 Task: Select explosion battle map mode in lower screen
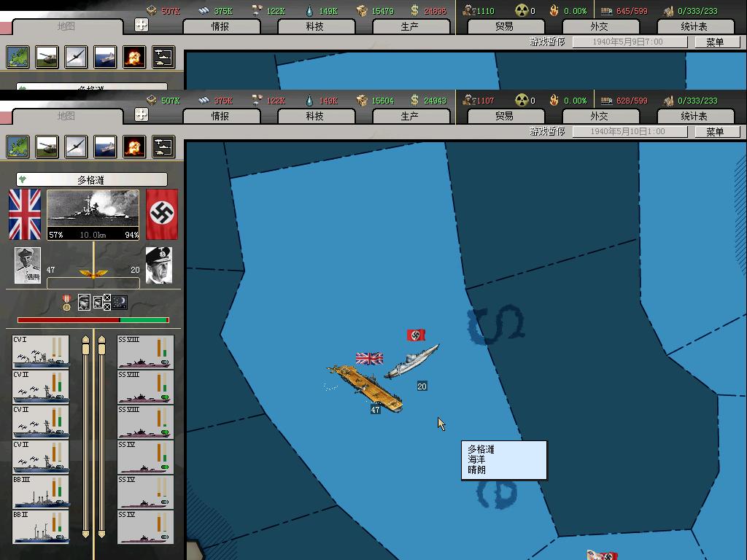[134, 147]
